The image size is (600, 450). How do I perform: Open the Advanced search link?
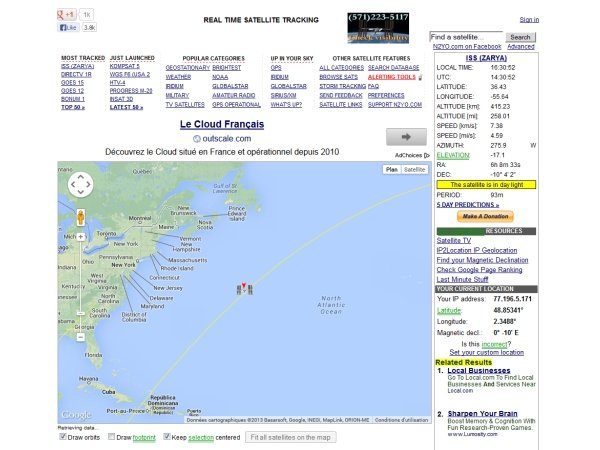(520, 47)
